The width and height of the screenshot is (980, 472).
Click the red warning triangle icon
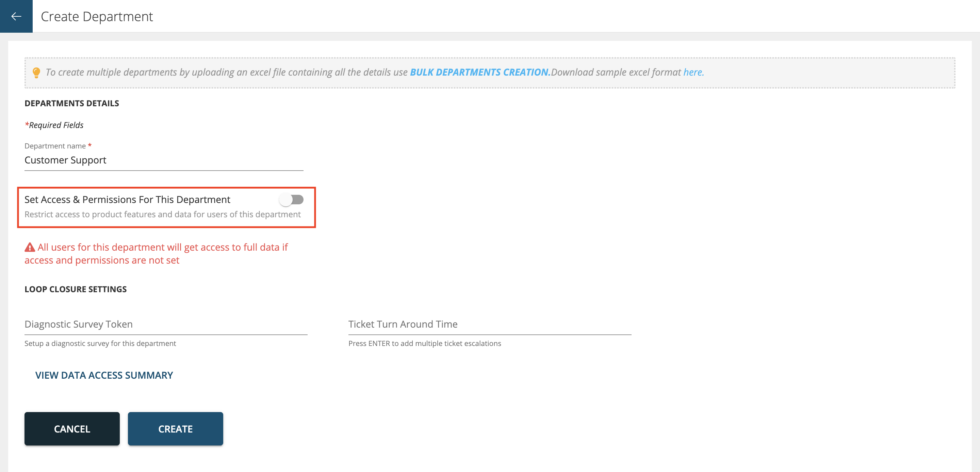[30, 248]
